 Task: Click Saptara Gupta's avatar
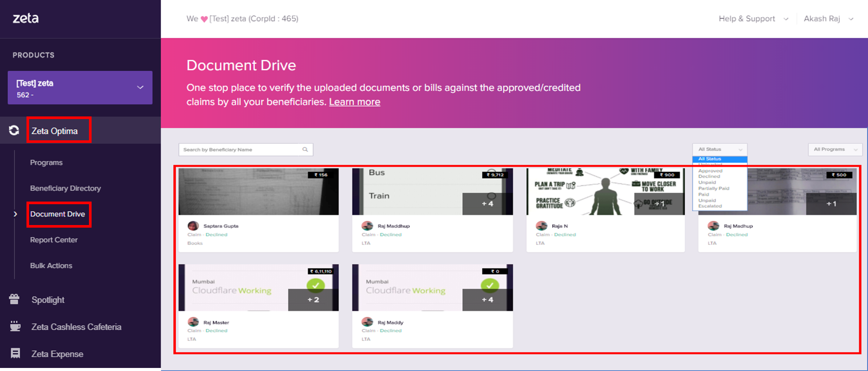(x=193, y=226)
